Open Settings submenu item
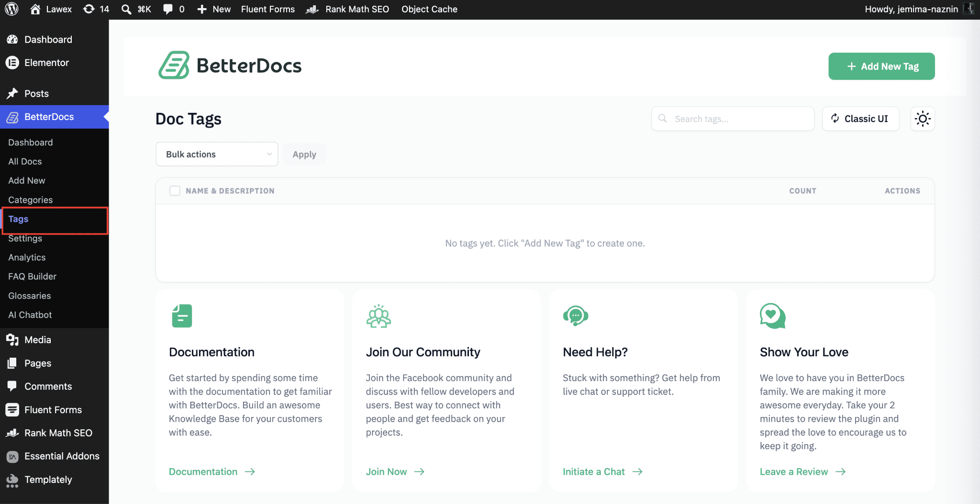Image resolution: width=980 pixels, height=504 pixels. coord(25,238)
